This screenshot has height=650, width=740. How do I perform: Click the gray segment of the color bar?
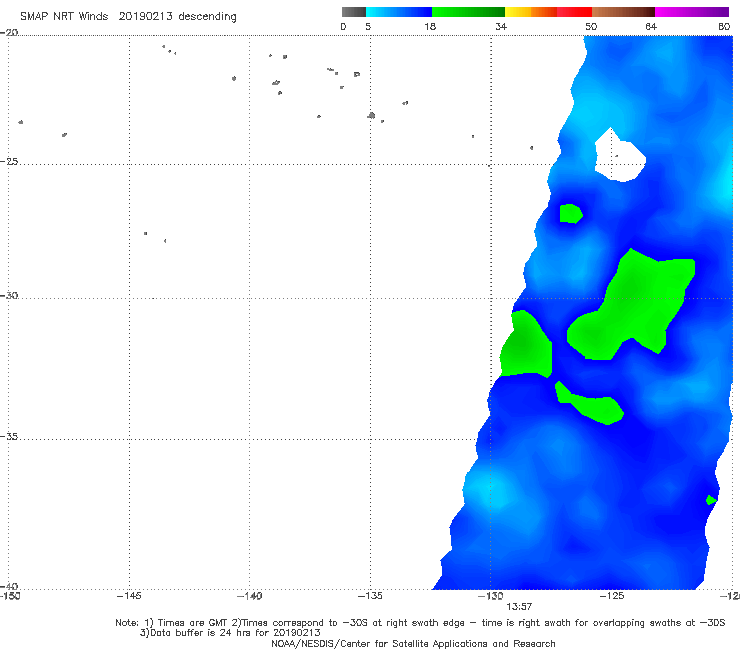click(x=354, y=12)
